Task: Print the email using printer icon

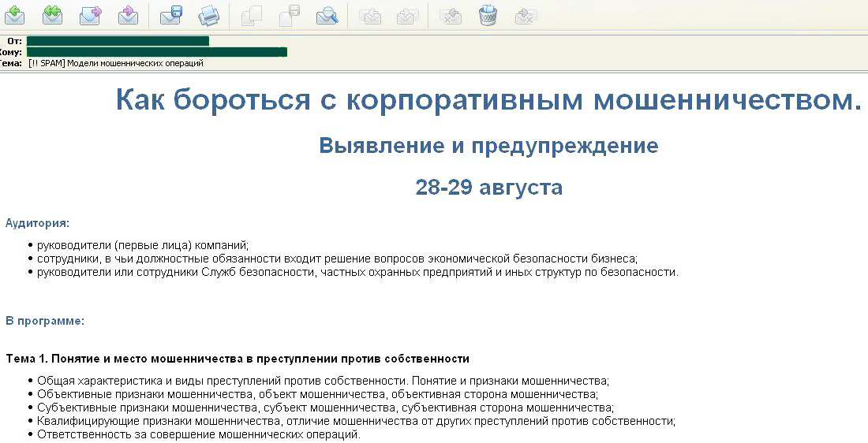Action: coord(209,15)
